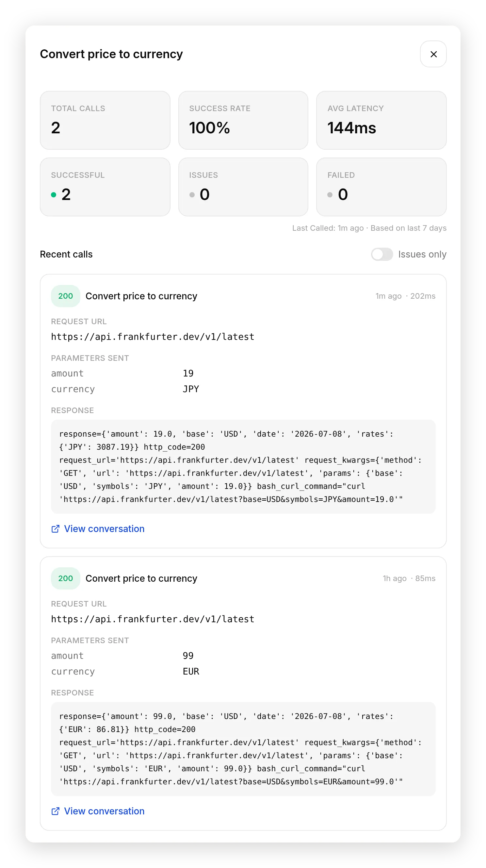Select the Total Calls stat card
The image size is (486, 868).
[x=105, y=120]
